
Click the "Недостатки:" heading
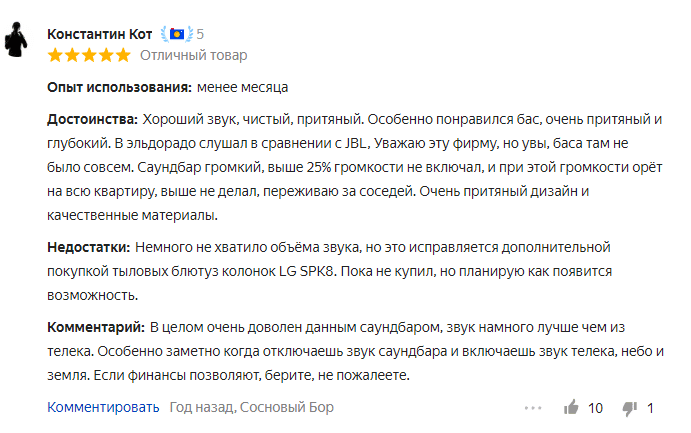coord(89,247)
